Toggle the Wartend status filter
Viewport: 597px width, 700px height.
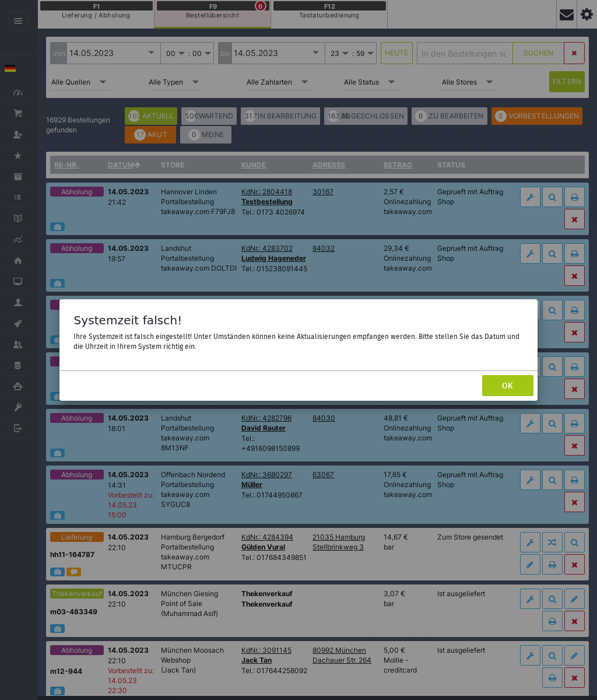(209, 116)
